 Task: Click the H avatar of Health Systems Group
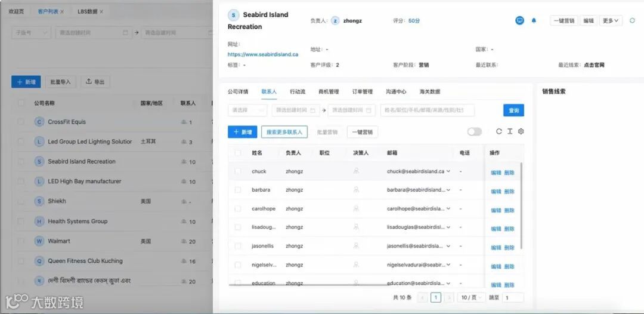pyautogui.click(x=39, y=221)
